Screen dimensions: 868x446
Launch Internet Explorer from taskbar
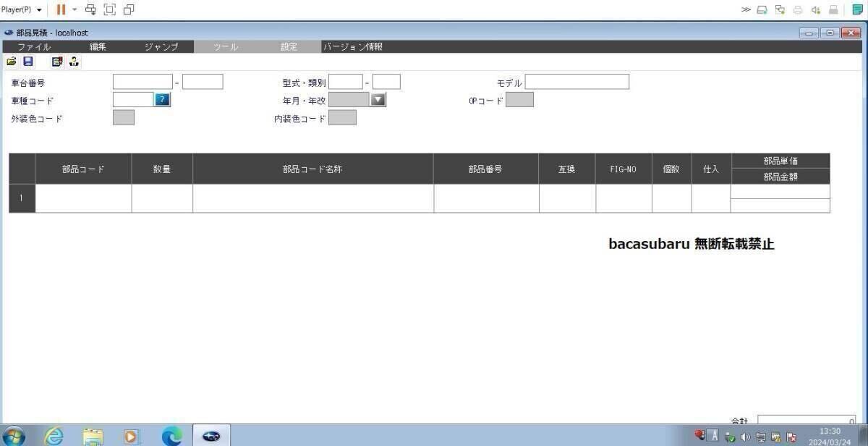tap(54, 436)
